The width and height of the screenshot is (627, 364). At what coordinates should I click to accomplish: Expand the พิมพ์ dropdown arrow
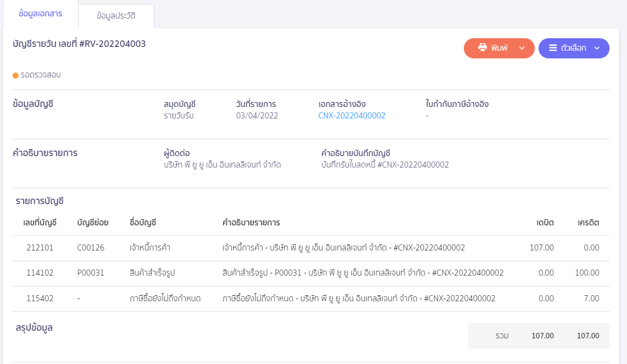click(x=522, y=48)
